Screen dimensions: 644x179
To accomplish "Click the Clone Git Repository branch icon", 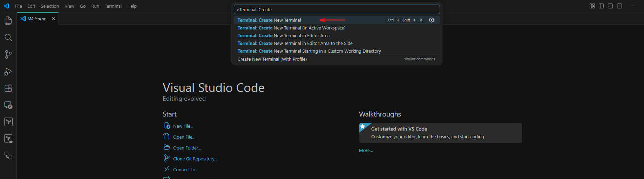I will tap(167, 158).
